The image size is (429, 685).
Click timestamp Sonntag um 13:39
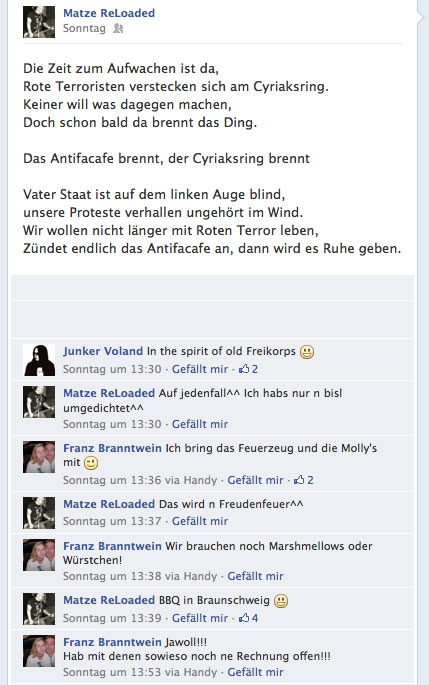point(112,618)
